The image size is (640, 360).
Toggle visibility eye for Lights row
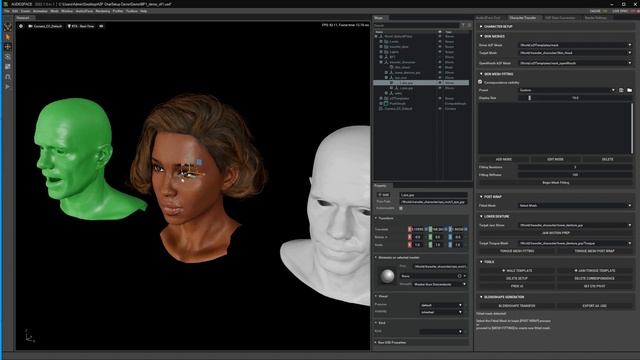point(440,52)
